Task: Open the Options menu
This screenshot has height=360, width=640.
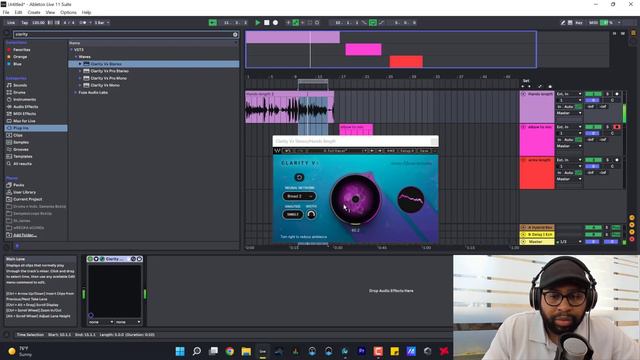Action: (68, 12)
